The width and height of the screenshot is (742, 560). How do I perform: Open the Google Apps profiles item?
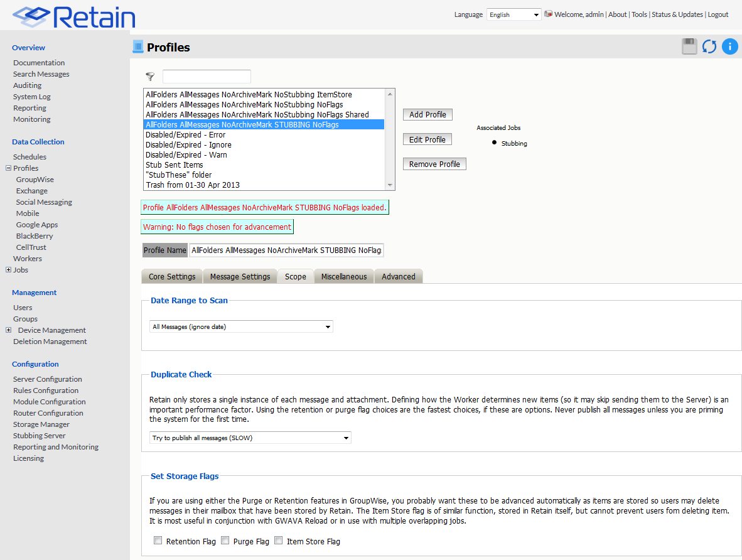(x=37, y=225)
